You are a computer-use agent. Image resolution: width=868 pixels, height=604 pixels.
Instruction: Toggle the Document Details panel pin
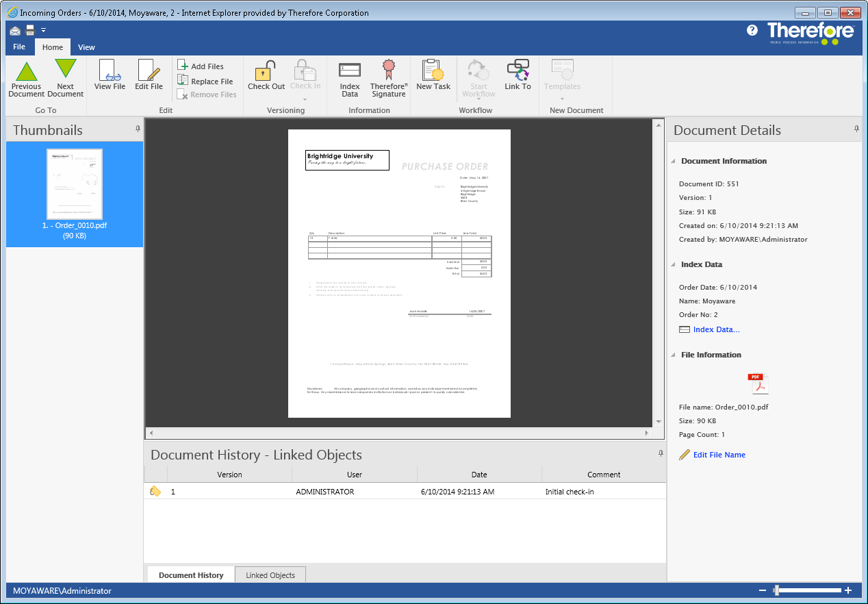[856, 129]
